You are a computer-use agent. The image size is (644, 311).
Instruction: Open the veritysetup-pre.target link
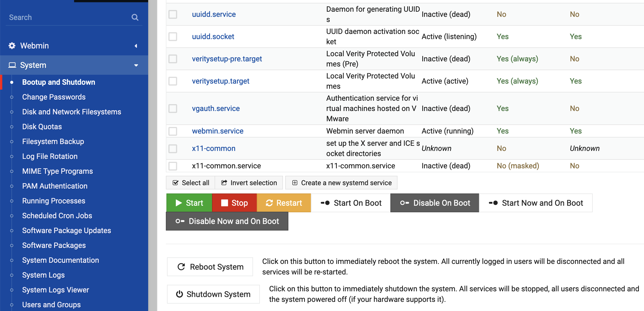(227, 59)
